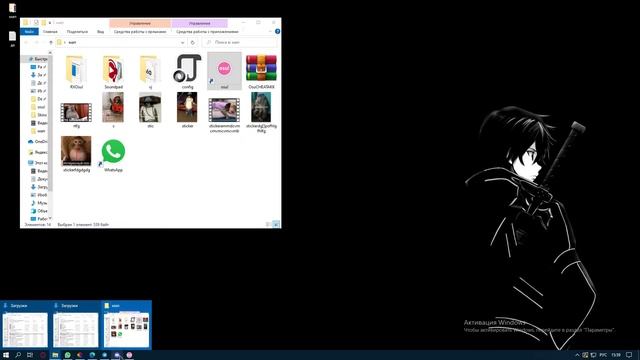Select the pink osu! shortcut in file list
The image size is (640, 360).
tap(224, 71)
